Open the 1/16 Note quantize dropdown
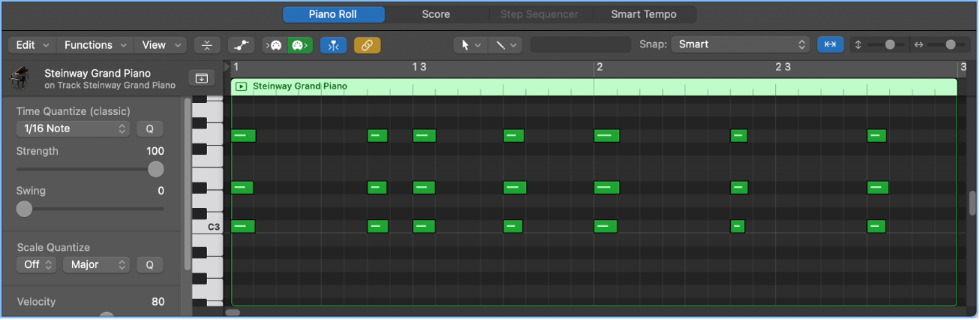 click(72, 128)
